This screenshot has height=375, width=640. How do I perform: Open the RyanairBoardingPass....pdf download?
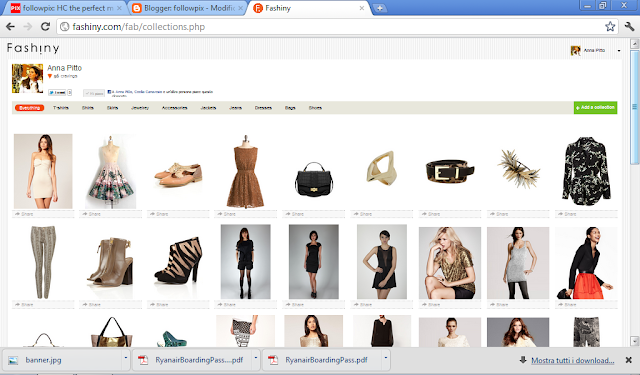[193, 360]
